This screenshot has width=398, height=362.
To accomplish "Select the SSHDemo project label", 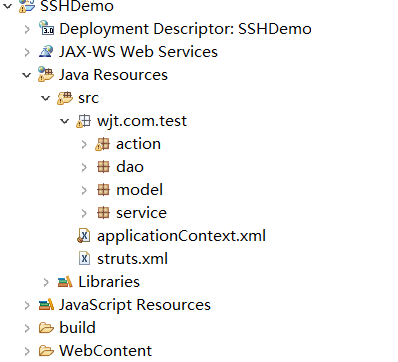I will click(77, 6).
